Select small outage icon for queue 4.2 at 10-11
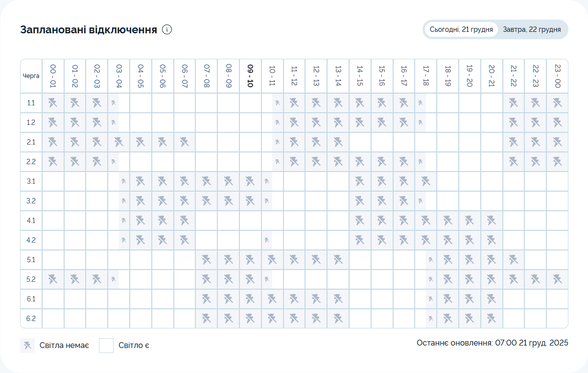588x373 pixels. point(267,240)
